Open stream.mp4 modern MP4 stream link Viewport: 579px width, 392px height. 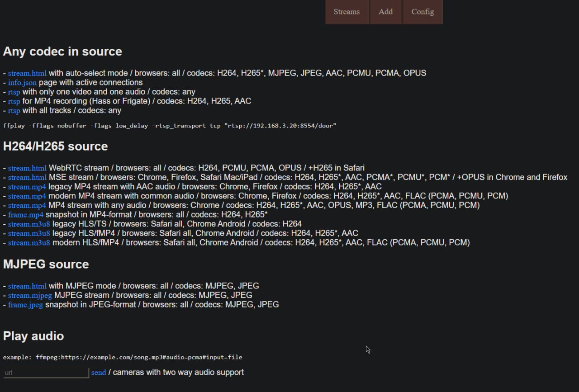[27, 196]
